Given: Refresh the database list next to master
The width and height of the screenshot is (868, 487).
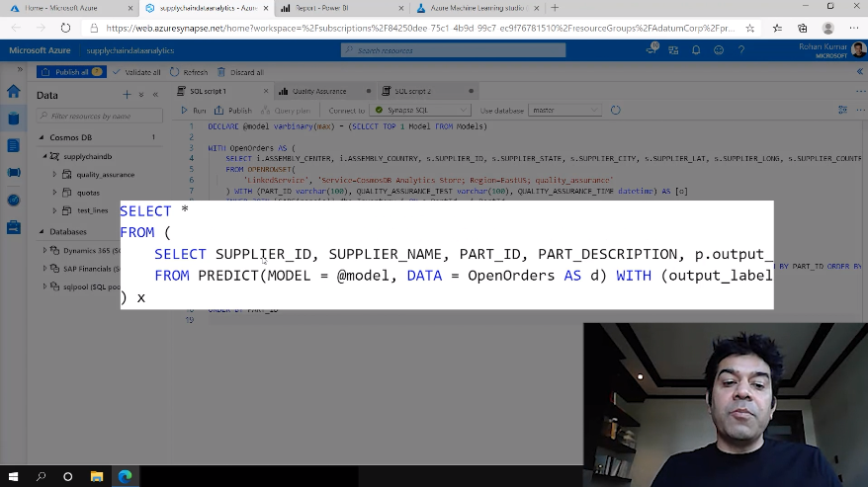Looking at the screenshot, I should [615, 111].
